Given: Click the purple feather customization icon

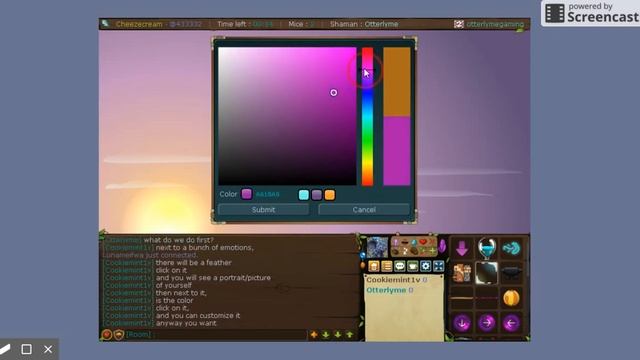Looking at the screenshot, I should click(x=442, y=246).
